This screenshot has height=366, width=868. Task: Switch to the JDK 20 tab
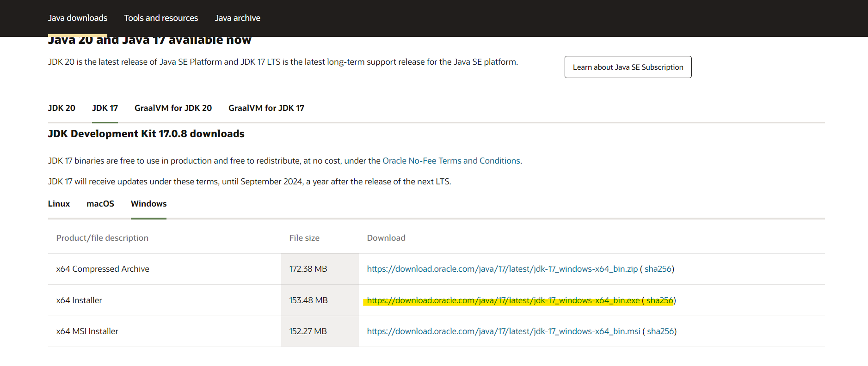click(x=62, y=108)
